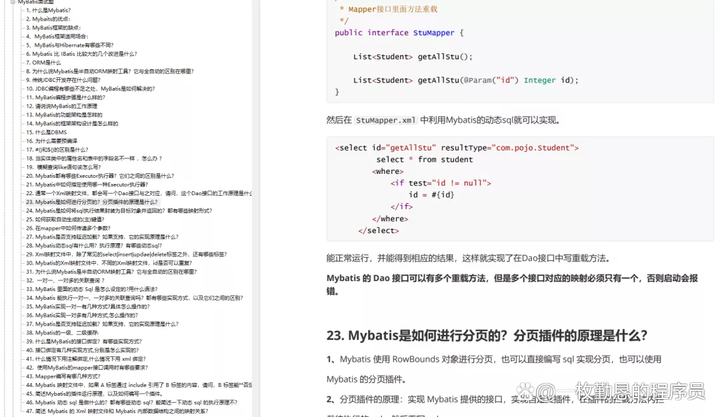Open item 30 on duplicate id across Xml files
This screenshot has width=720, height=417.
coord(109,263)
